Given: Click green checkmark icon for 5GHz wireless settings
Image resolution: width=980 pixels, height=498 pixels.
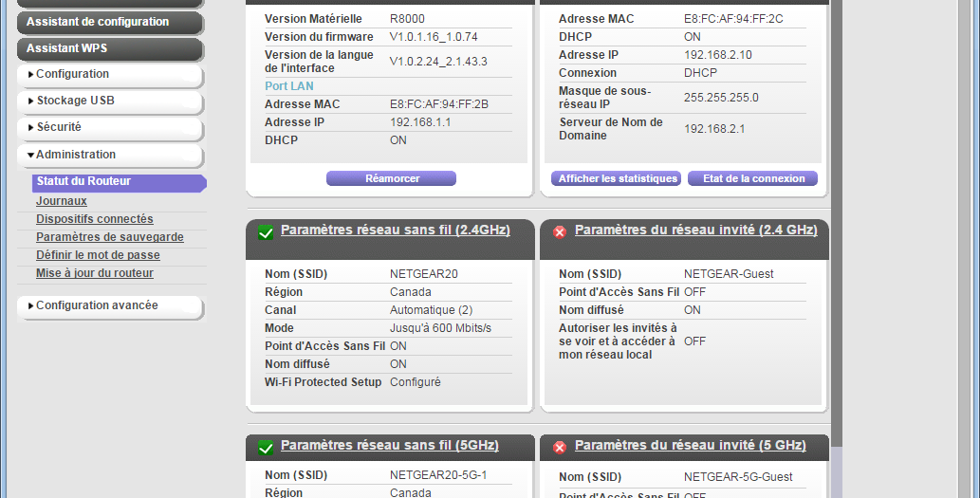Looking at the screenshot, I should [x=266, y=447].
